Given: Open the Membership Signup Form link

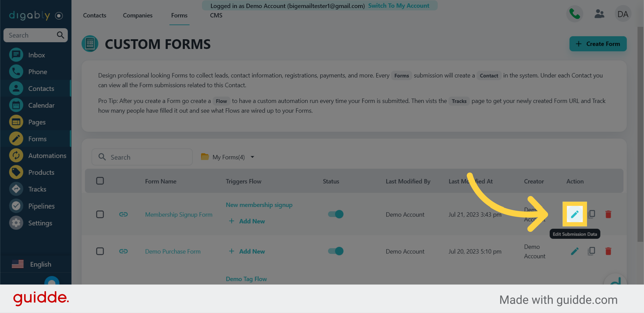Looking at the screenshot, I should coord(179,214).
